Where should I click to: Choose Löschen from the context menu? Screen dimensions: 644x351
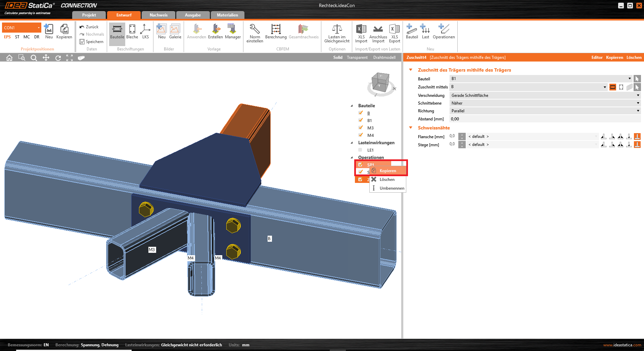point(387,180)
